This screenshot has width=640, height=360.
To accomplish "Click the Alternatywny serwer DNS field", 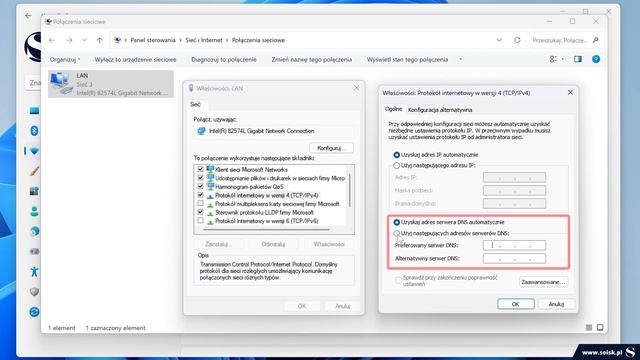I will pos(514,258).
